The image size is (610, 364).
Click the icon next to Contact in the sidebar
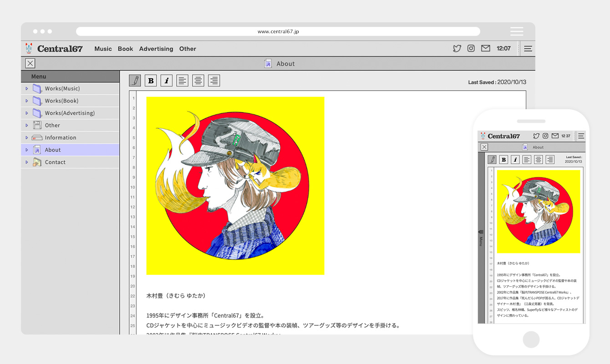click(37, 162)
